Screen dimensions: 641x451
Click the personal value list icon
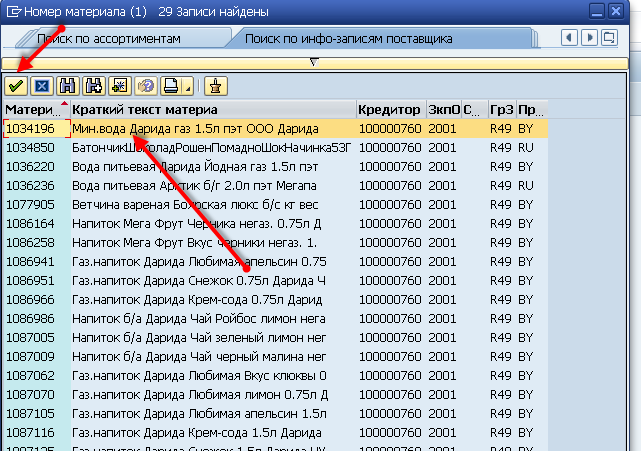215,86
